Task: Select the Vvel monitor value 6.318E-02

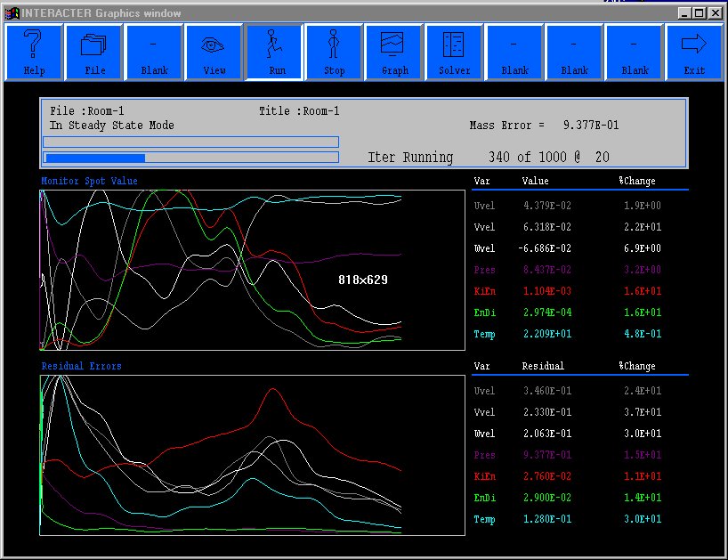Action: pos(547,227)
